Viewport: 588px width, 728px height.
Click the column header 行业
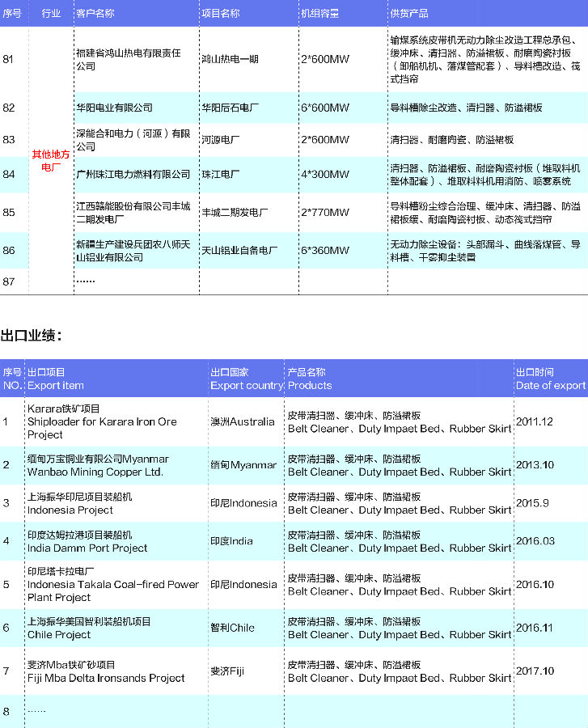(x=51, y=13)
